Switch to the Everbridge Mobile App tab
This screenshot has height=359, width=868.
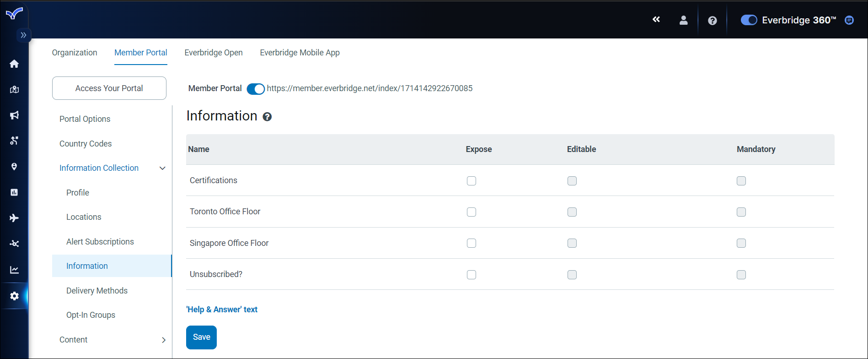[300, 53]
